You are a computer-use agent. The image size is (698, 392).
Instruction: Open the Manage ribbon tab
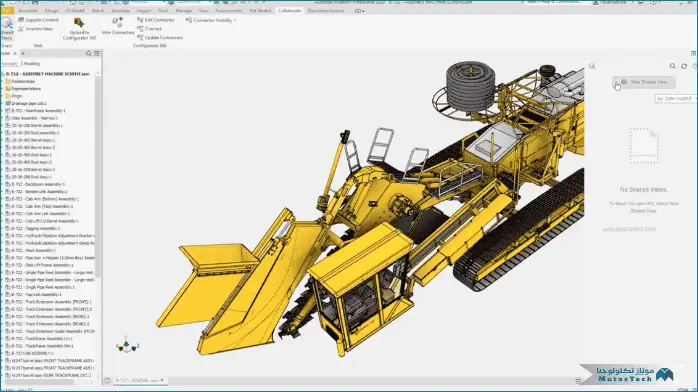(x=183, y=10)
